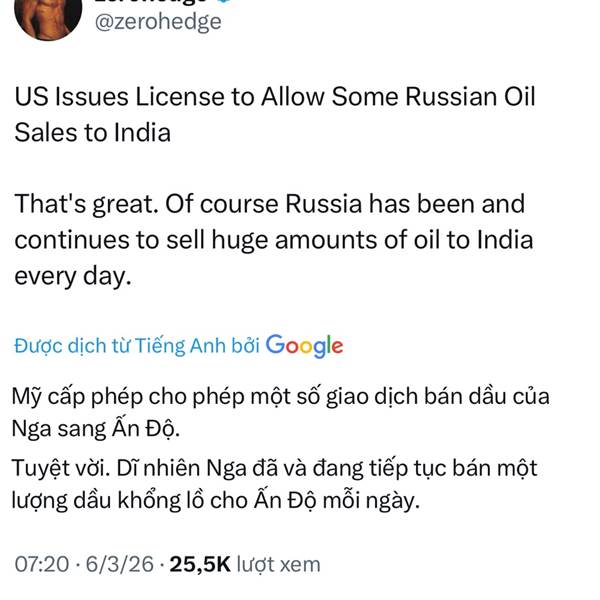Click the "lượng dầu khổng lồ" line
This screenshot has height=600, width=600.
coord(217,500)
